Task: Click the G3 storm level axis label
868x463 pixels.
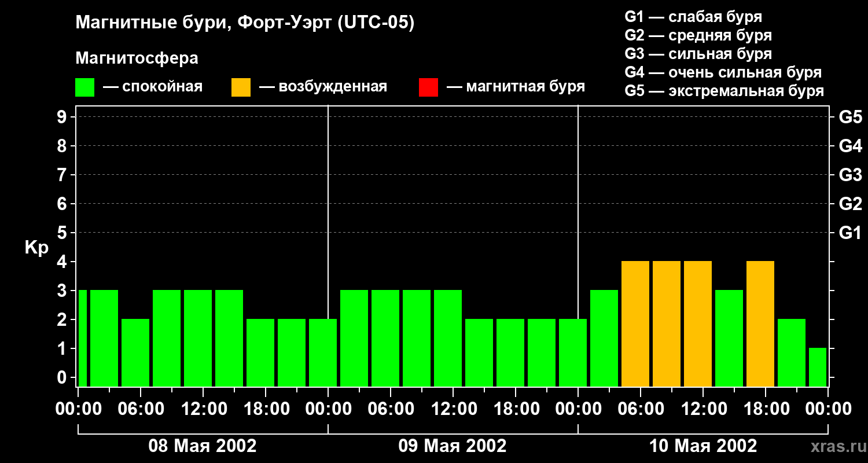Action: coord(850,175)
